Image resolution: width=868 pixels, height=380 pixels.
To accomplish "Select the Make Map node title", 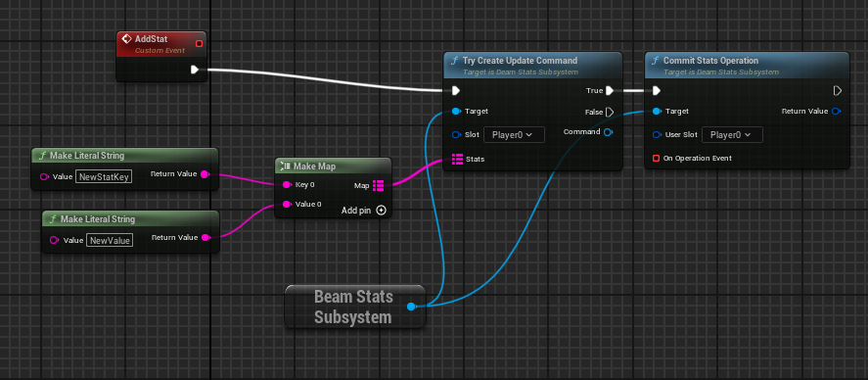I will pos(314,166).
